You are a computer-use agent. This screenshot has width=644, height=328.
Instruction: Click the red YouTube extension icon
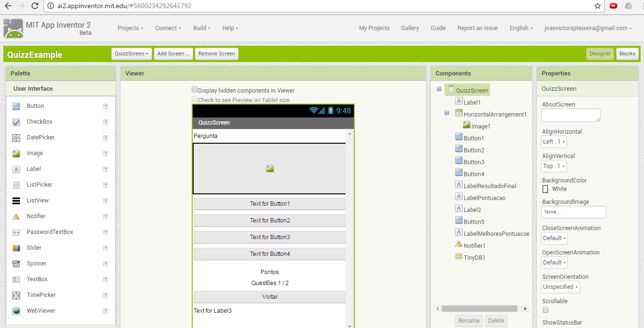tap(613, 6)
